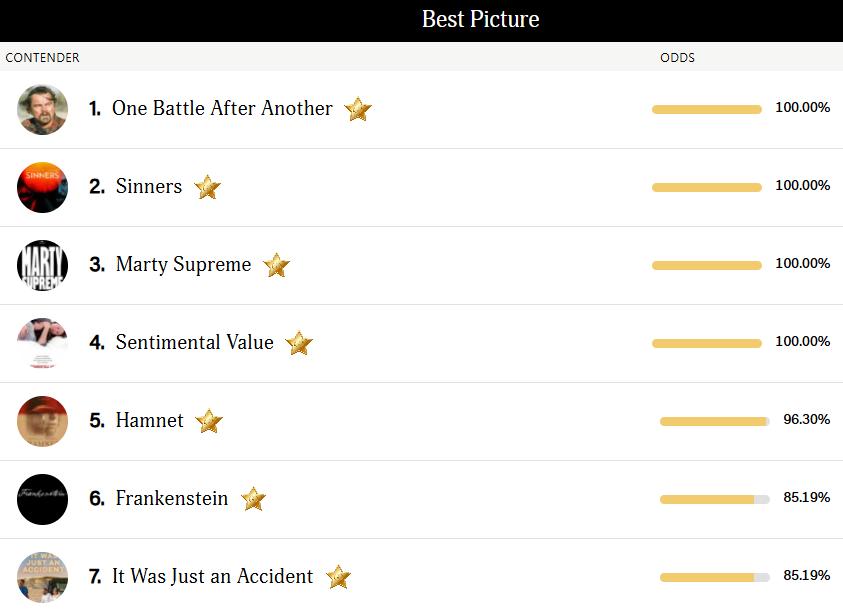Click the Frankenstein 85.19% odds bar

tap(714, 499)
